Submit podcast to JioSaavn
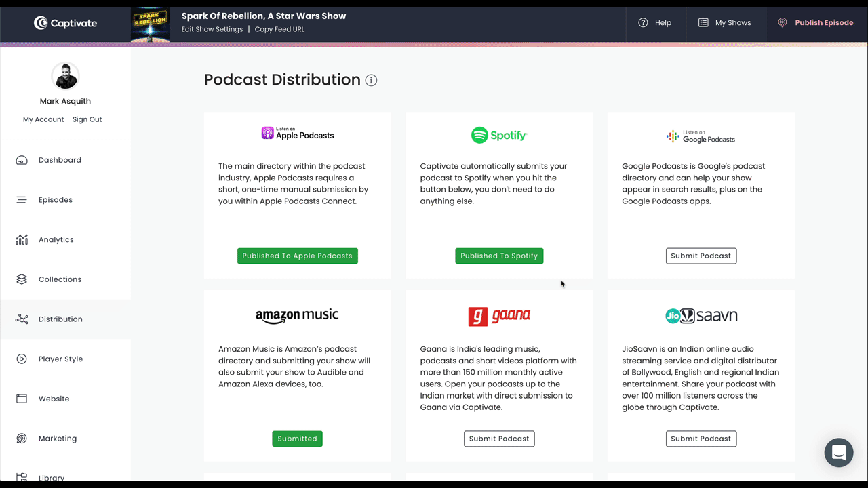868x488 pixels. (701, 439)
